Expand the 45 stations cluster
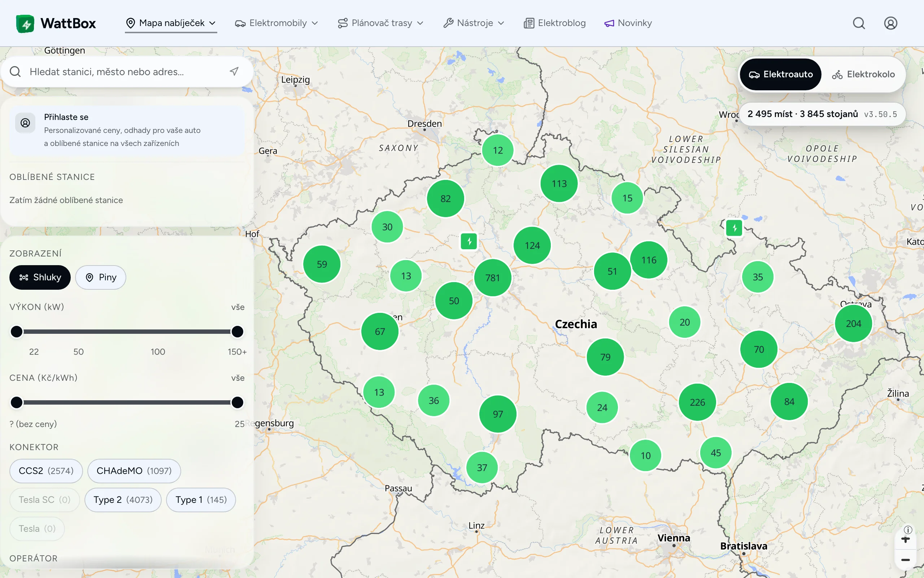Screen dimensions: 924x578 coord(716,453)
